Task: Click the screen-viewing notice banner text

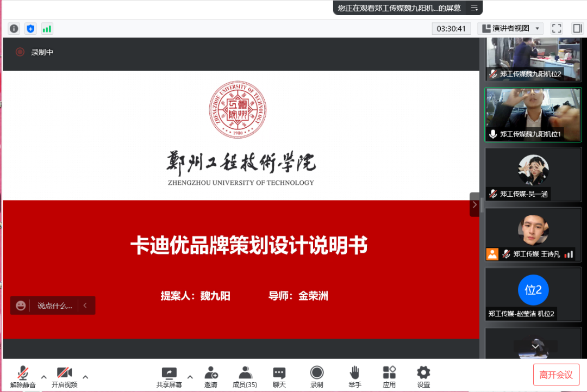Action: point(399,8)
